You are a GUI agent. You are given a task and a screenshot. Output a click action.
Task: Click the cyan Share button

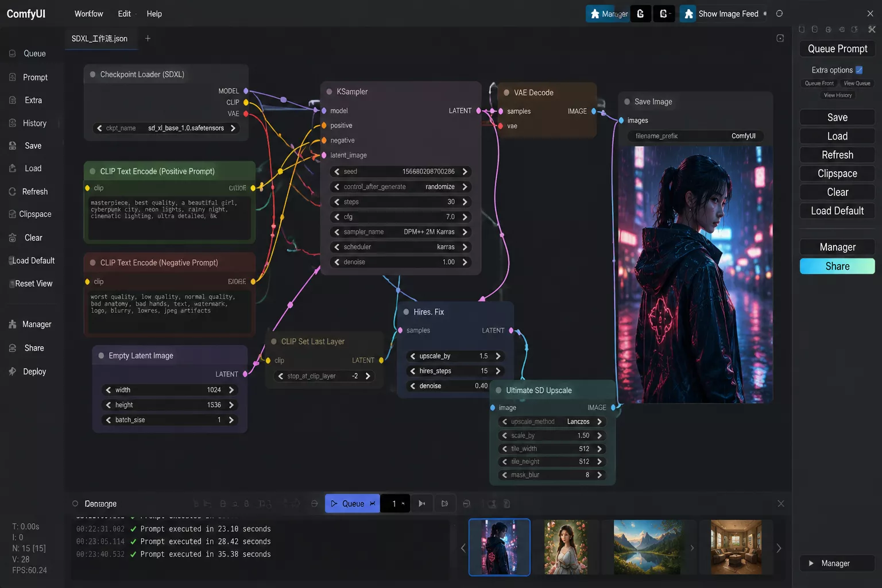[x=837, y=266]
